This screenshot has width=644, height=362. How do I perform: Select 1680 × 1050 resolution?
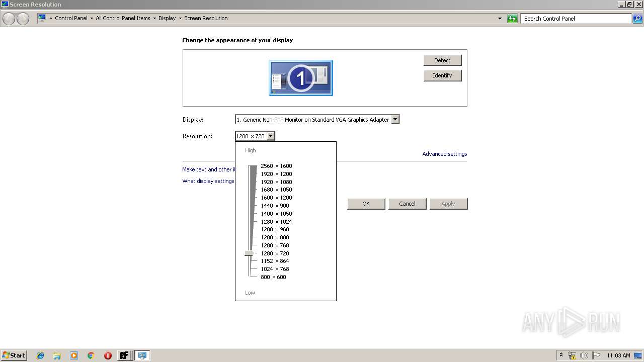pyautogui.click(x=276, y=190)
